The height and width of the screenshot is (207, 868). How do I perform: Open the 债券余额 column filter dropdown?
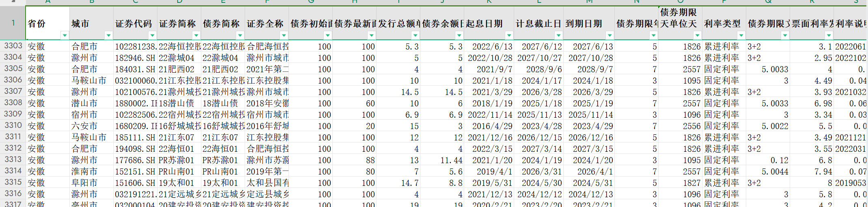tap(459, 35)
